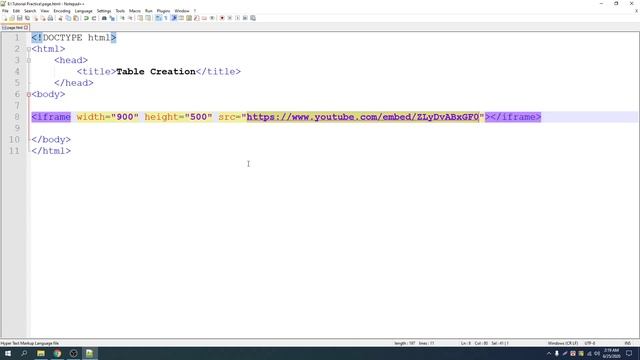Open the Tools menu

click(120, 11)
